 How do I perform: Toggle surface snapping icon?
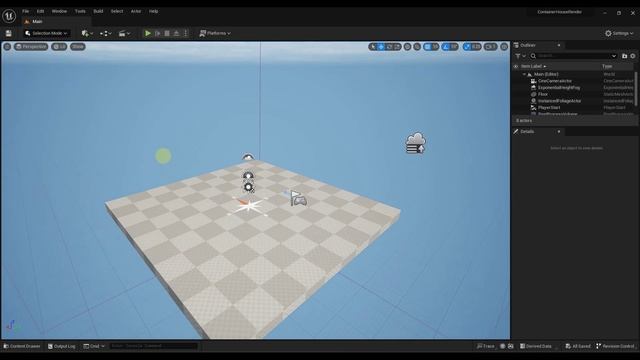click(x=417, y=47)
